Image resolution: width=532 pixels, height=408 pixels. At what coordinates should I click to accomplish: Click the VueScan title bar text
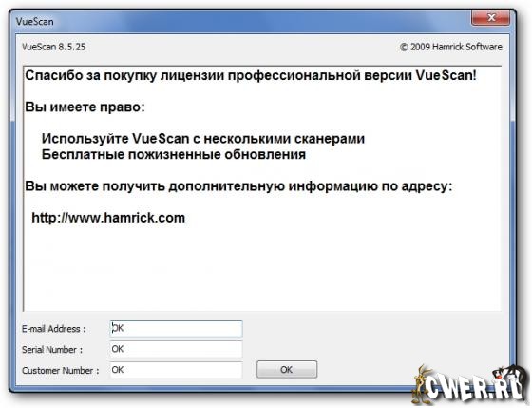click(34, 22)
